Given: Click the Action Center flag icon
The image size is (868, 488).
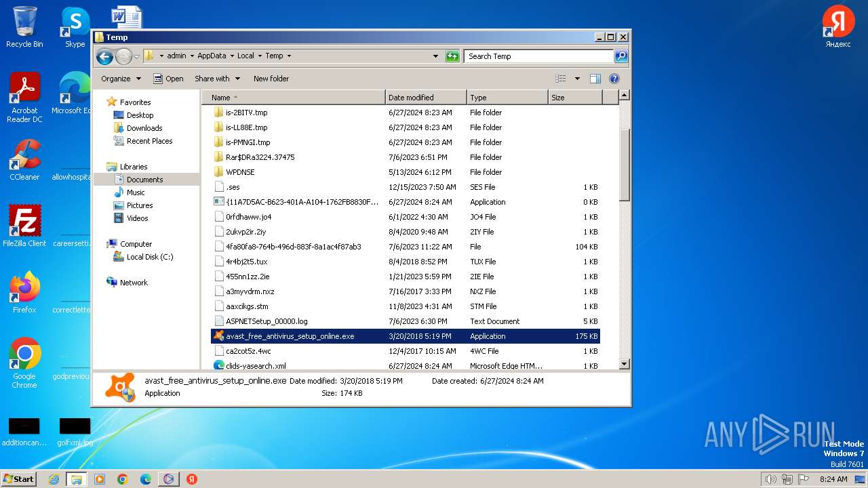Looking at the screenshot, I should click(x=804, y=479).
